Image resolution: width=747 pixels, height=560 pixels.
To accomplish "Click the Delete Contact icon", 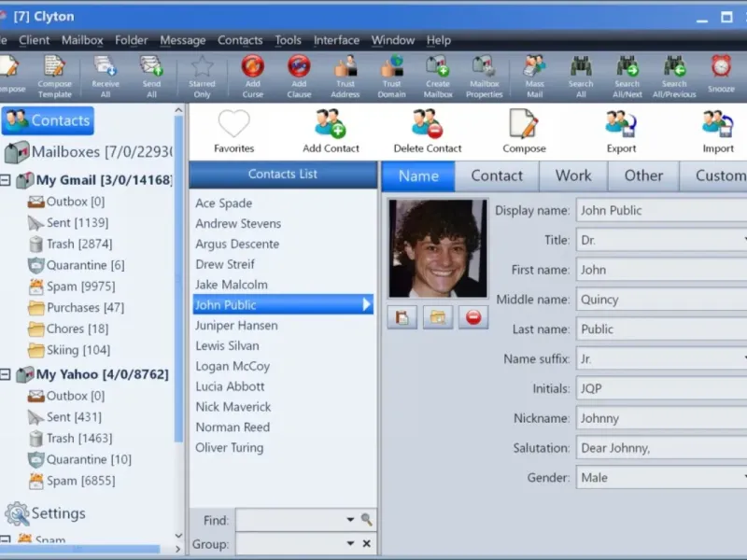I will point(428,124).
